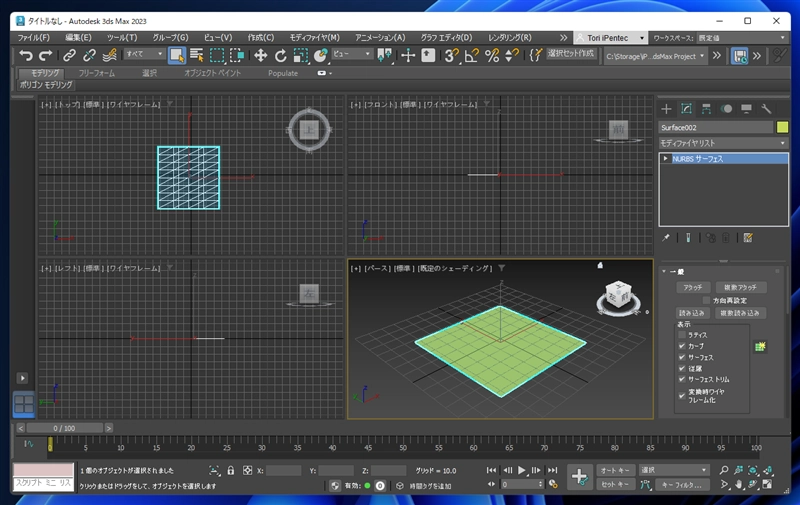Open the Motion command panel tab

point(726,109)
